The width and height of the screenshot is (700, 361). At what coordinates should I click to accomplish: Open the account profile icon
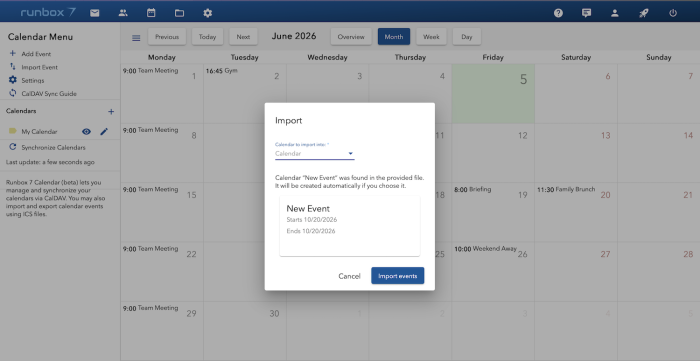pos(615,13)
